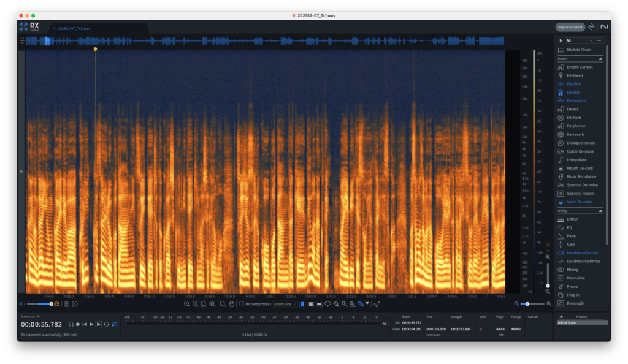Enable the Instant process checkbox
The image size is (628, 364).
[x=242, y=304]
